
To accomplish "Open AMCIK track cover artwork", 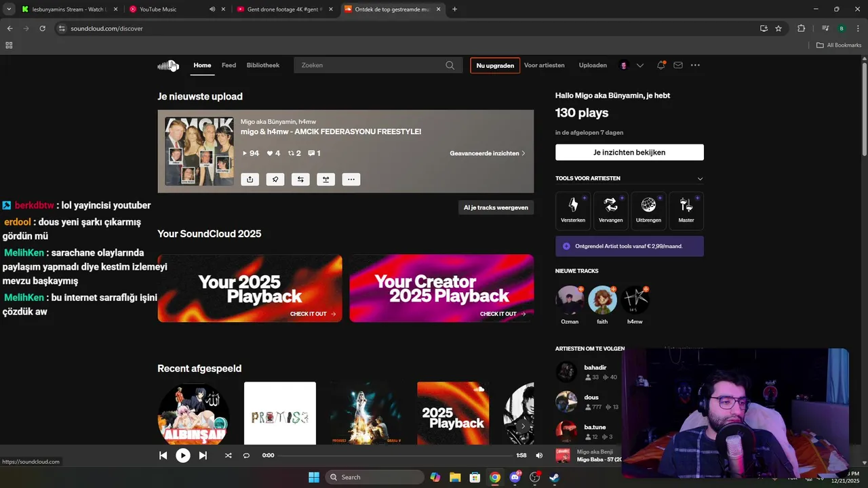I will [x=199, y=151].
